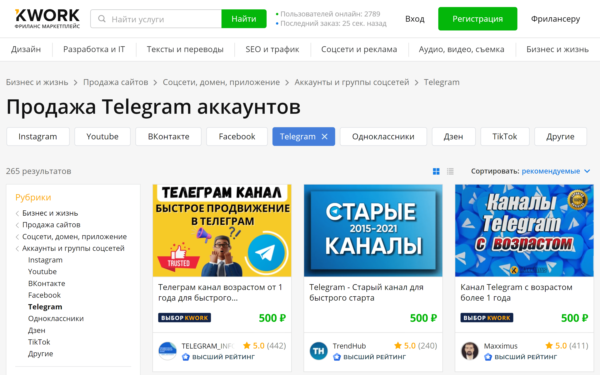Image resolution: width=600 pixels, height=375 pixels.
Task: Select the Instagram filter chip
Action: coord(38,137)
